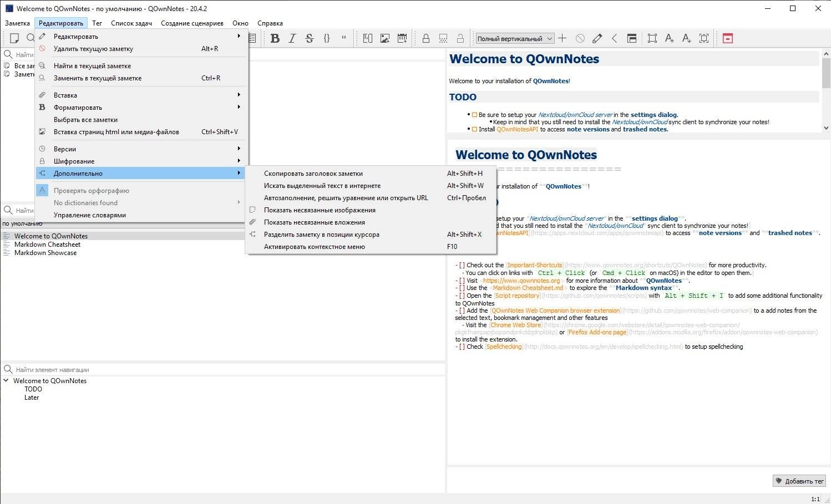Image resolution: width=831 pixels, height=504 pixels.
Task: Expand the Версии submenu
Action: (x=141, y=149)
